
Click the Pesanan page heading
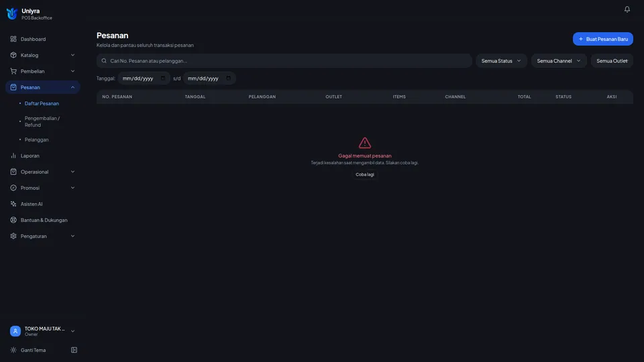click(x=112, y=36)
